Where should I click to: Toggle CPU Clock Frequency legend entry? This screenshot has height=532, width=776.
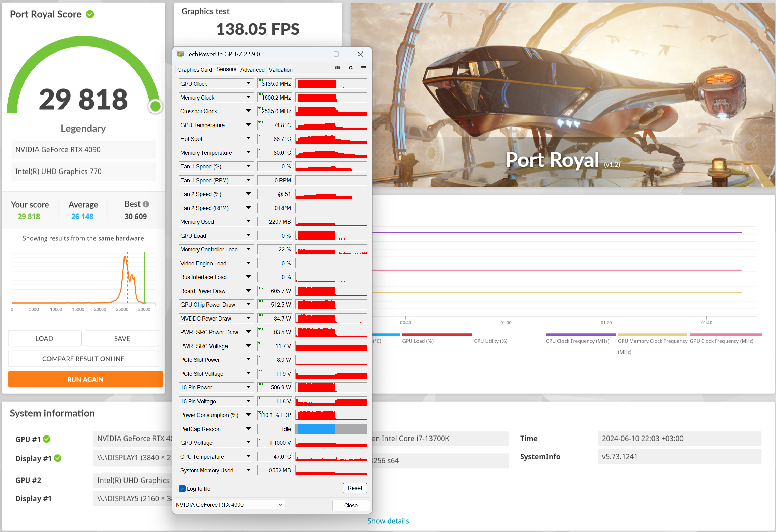click(x=577, y=341)
